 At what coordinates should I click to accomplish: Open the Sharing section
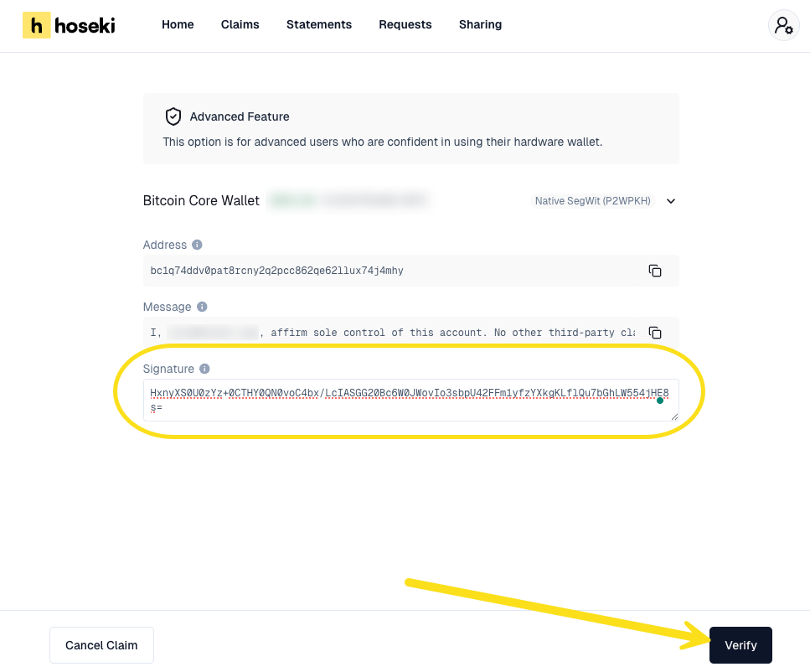(481, 25)
